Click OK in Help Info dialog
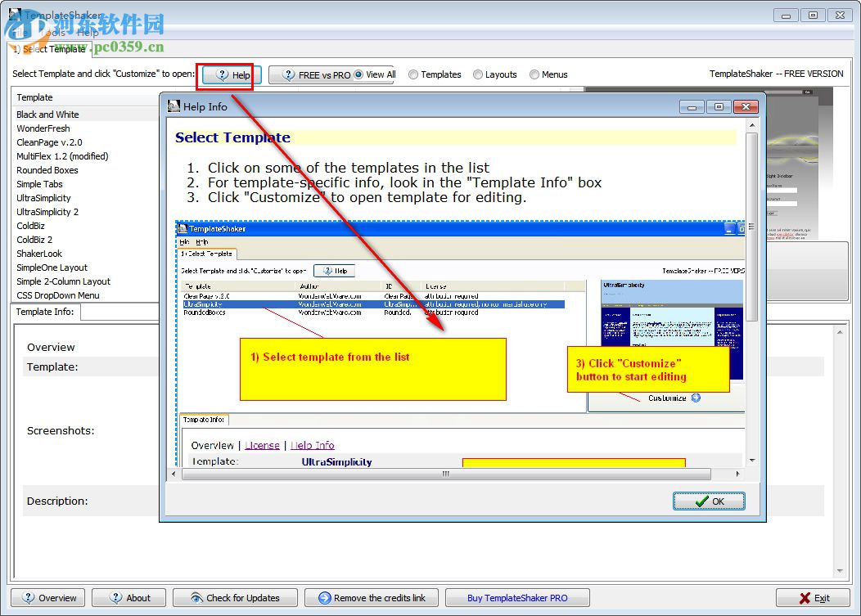861x616 pixels. [709, 501]
